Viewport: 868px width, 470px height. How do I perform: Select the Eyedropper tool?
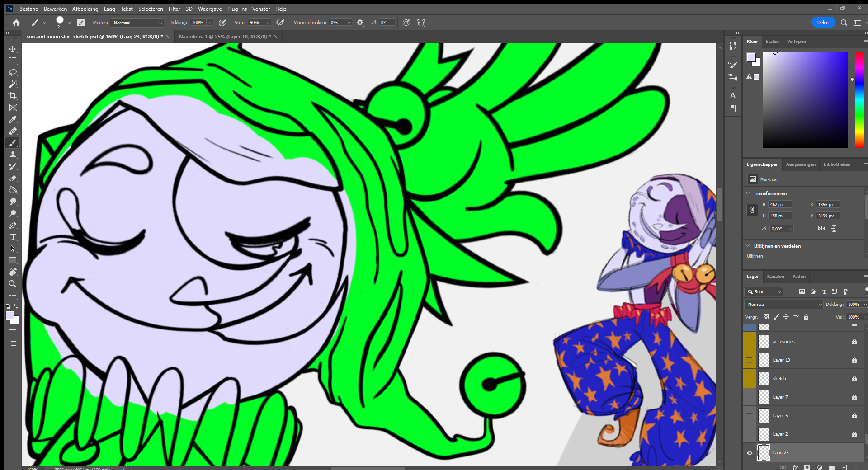tap(13, 119)
